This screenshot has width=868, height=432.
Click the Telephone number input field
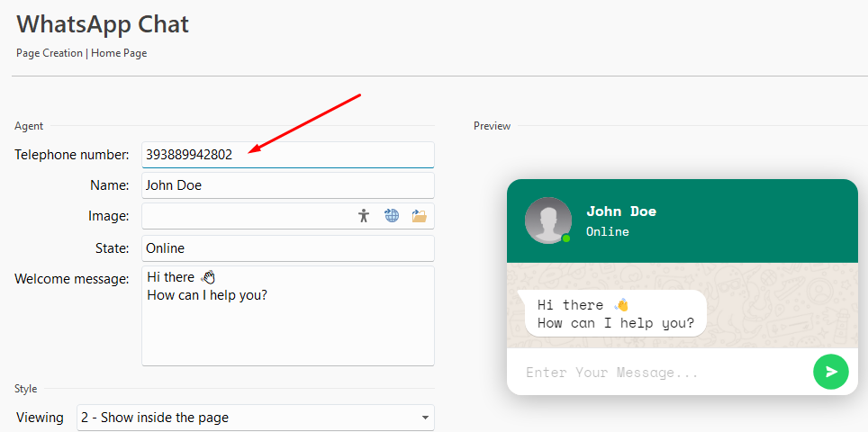[x=288, y=155]
